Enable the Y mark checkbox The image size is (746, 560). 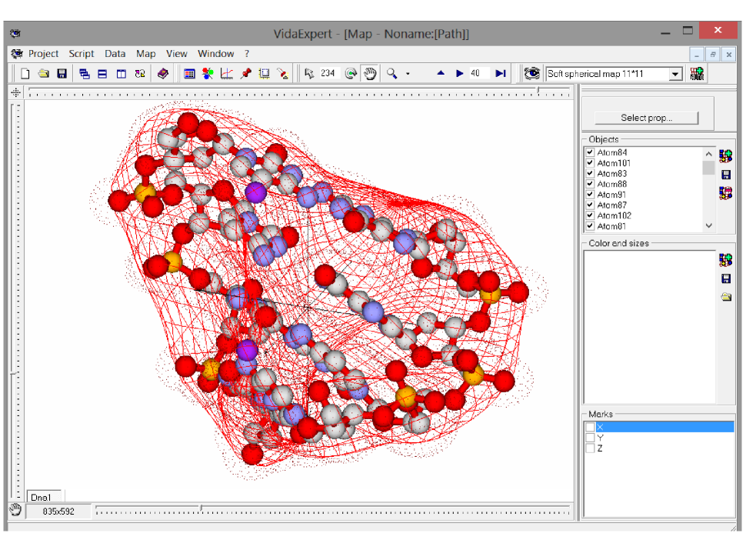click(590, 438)
